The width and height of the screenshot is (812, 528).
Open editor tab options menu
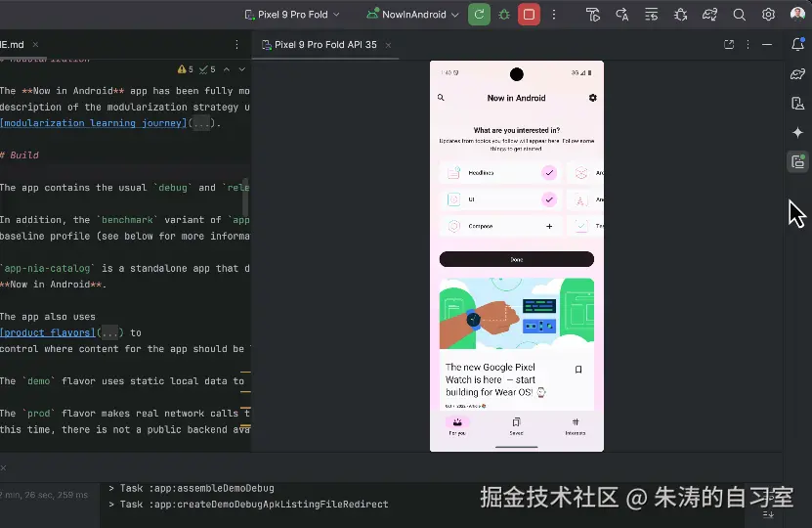point(236,45)
